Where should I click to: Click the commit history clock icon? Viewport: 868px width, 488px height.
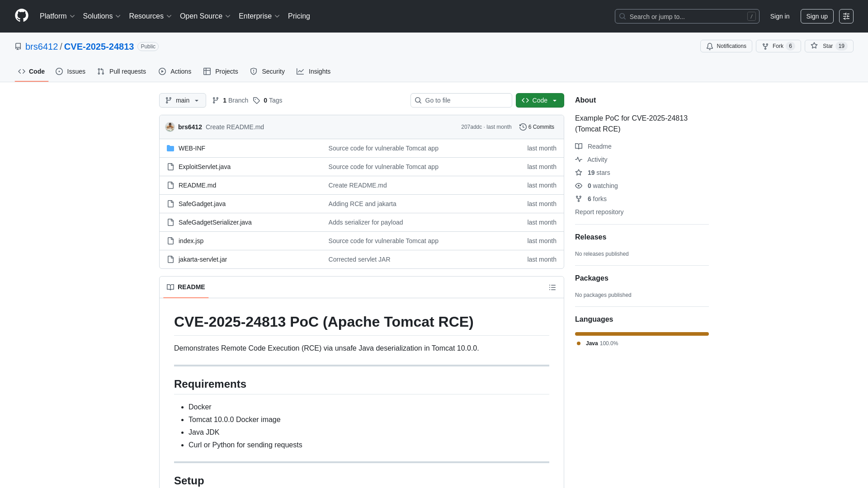click(524, 127)
